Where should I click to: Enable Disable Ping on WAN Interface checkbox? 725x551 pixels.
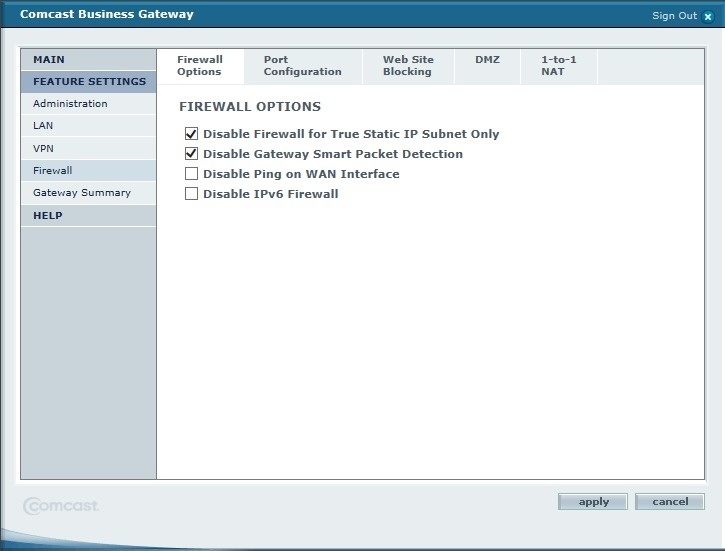point(191,173)
